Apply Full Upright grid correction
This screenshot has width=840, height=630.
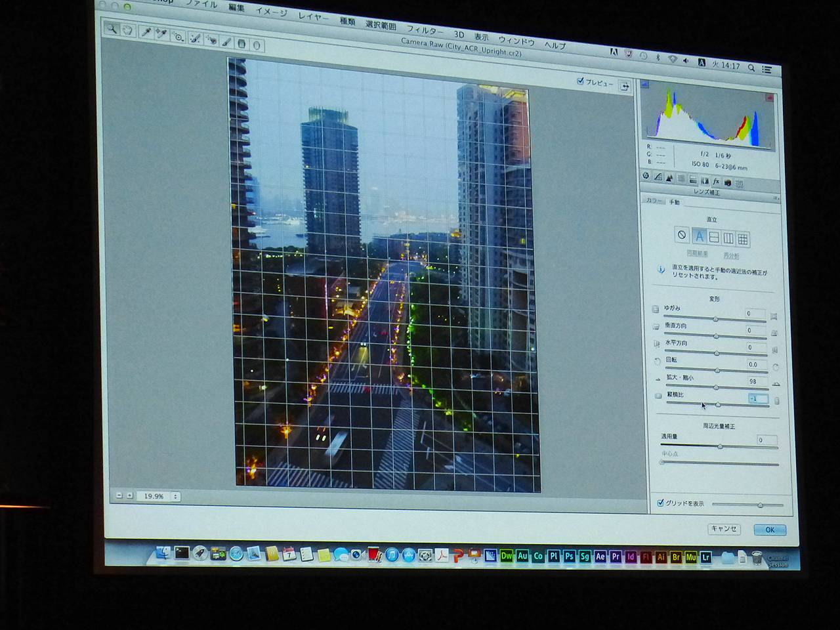coord(743,239)
